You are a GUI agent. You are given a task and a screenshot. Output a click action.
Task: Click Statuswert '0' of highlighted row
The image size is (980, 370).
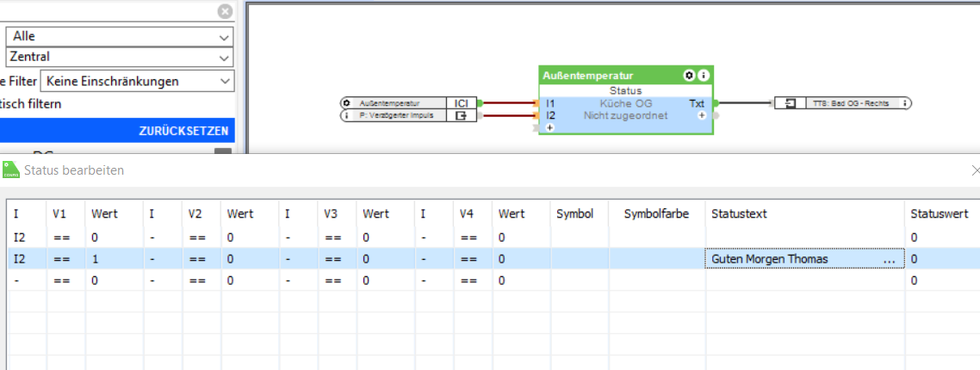942,259
